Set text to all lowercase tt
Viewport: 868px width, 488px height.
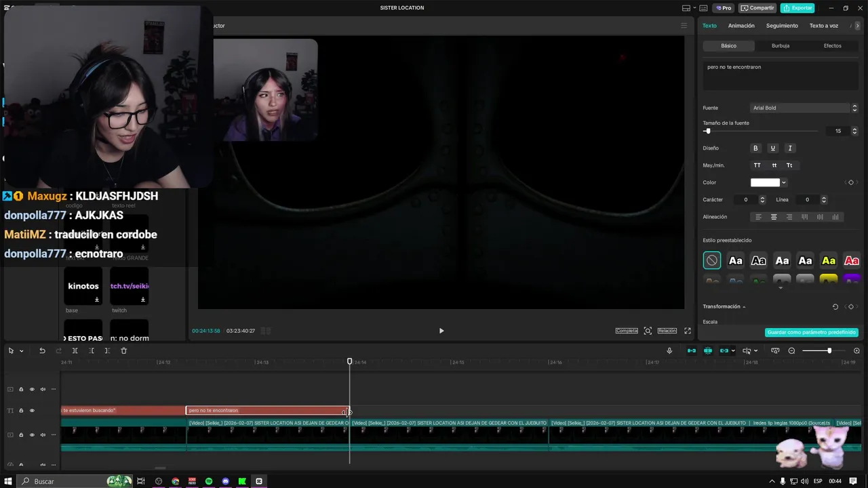click(x=774, y=165)
